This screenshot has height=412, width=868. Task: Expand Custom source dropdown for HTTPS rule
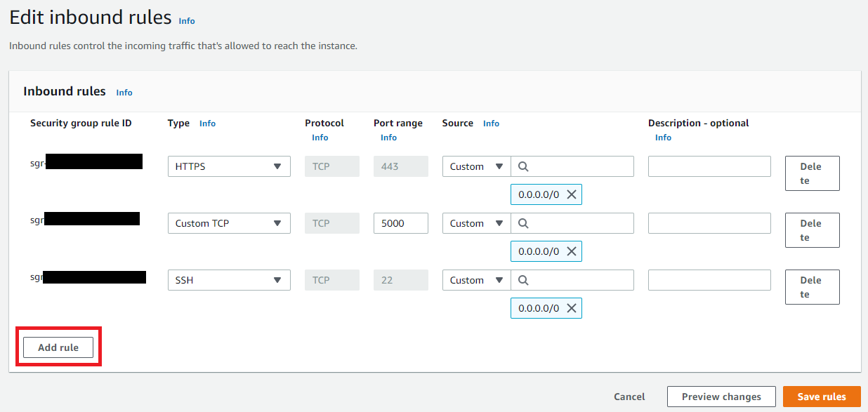click(476, 166)
